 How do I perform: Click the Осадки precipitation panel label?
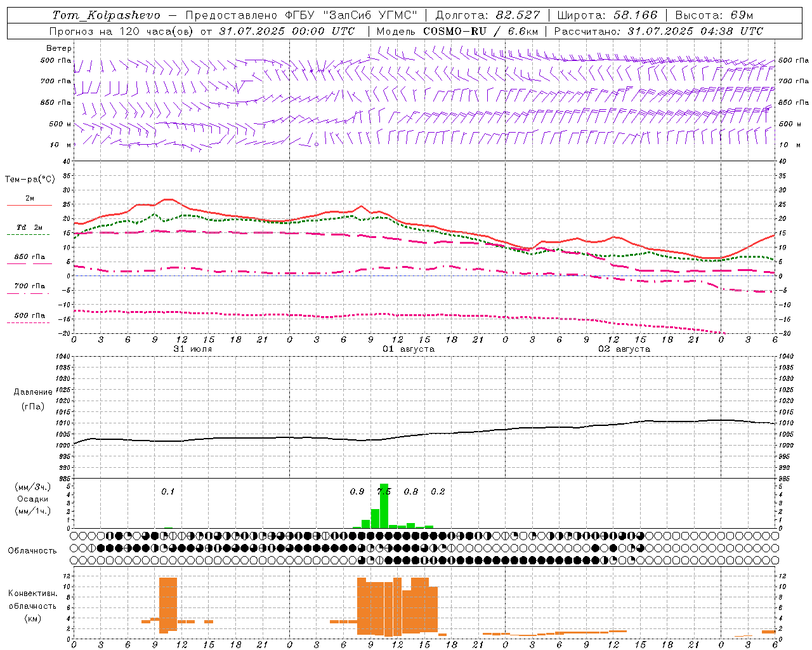tap(33, 499)
